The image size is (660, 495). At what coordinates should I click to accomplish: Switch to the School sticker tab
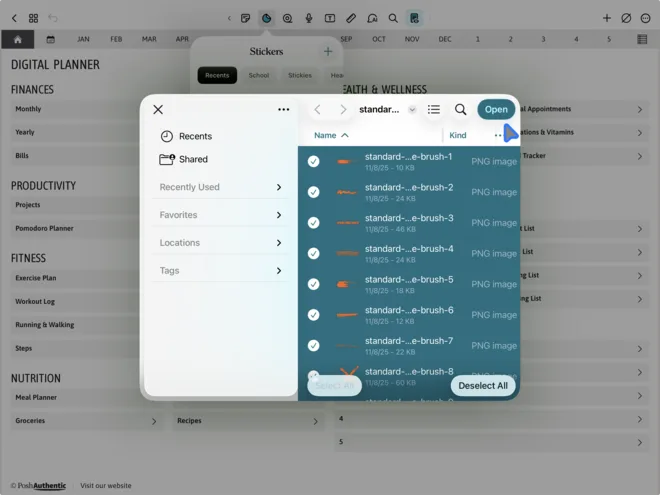coord(258,75)
